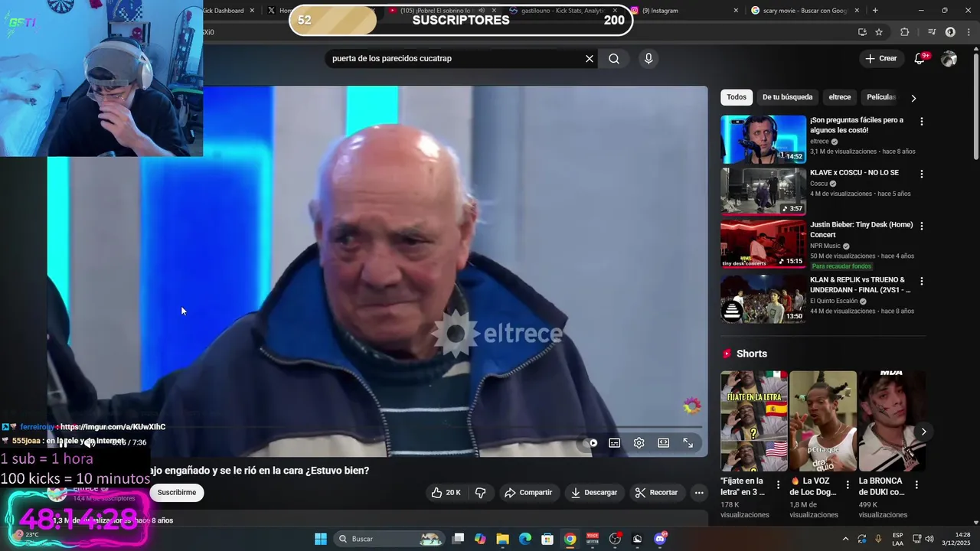Open Chrome three-dot menu

968,32
